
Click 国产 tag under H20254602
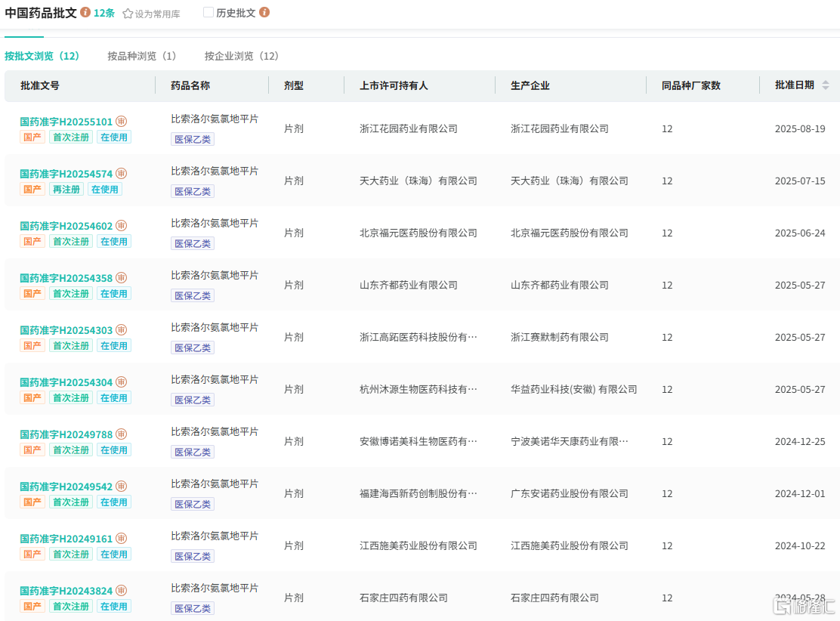[32, 241]
